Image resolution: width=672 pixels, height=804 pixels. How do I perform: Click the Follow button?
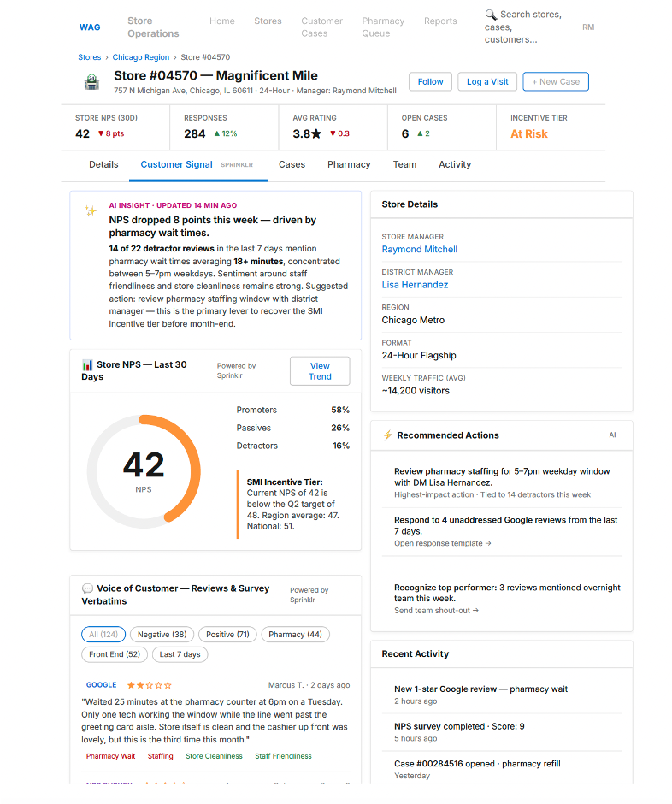[x=430, y=82]
